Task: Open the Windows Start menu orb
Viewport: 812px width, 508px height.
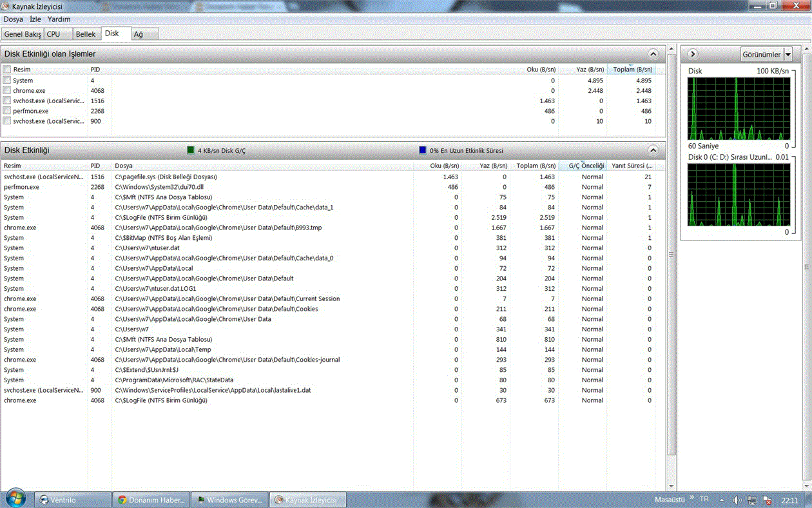Action: (x=15, y=498)
